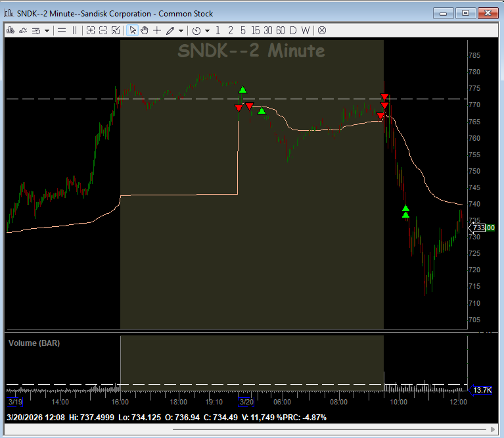The image size is (504, 438).
Task: Switch chart to Daily (D) interval
Action: pyautogui.click(x=293, y=30)
